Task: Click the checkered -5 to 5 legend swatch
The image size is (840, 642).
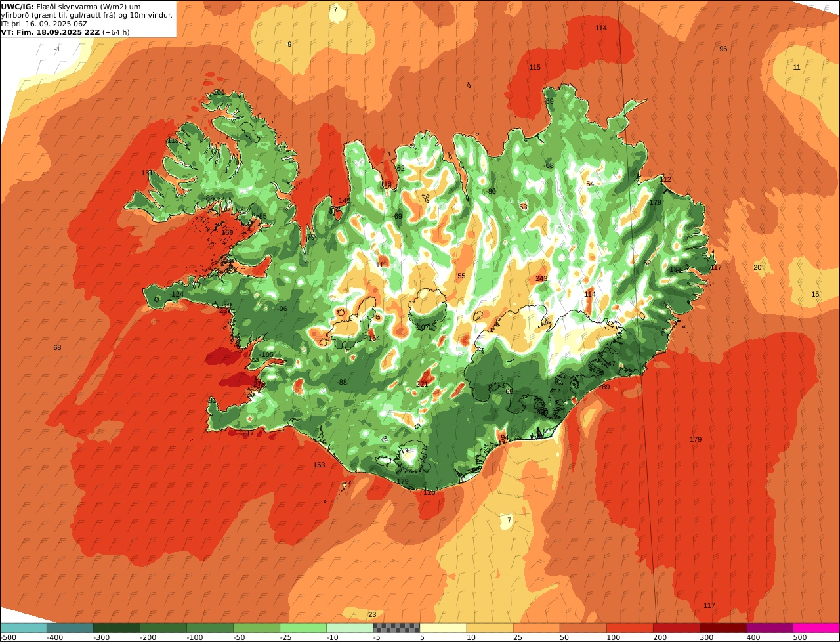Action: pyautogui.click(x=396, y=628)
